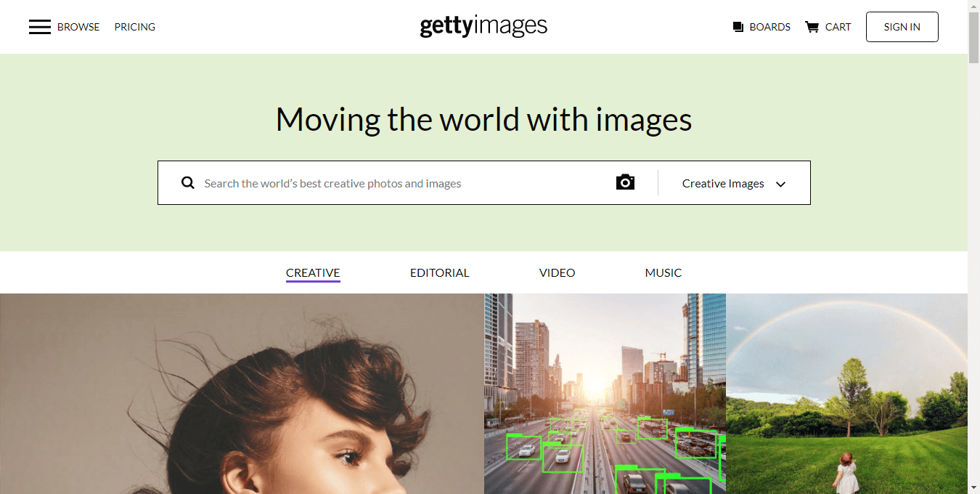Click the Browse text label
This screenshot has width=980, height=494.
(x=78, y=27)
